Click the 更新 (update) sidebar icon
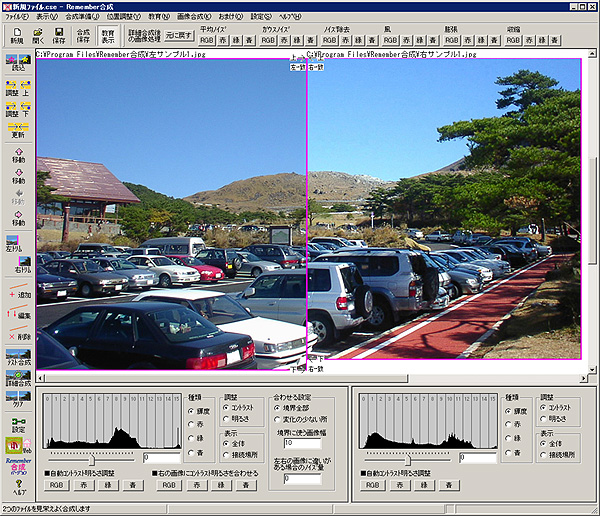The image size is (600, 516). click(x=18, y=130)
